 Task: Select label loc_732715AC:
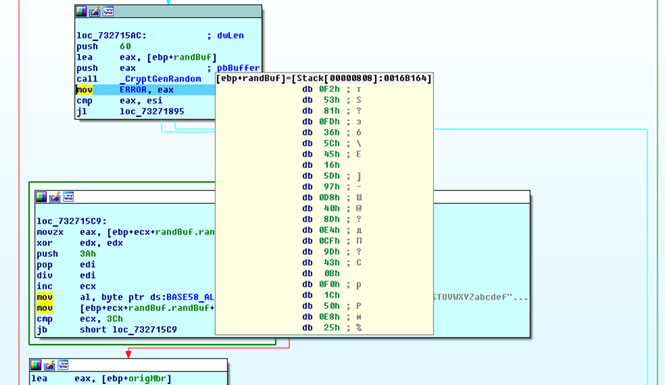pos(112,36)
